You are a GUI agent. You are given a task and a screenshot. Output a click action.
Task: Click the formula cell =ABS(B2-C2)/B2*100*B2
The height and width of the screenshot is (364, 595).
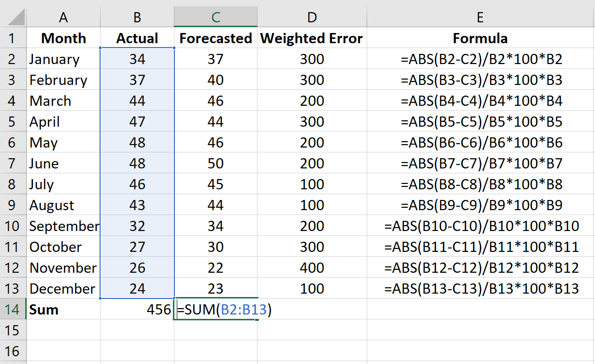(x=480, y=59)
